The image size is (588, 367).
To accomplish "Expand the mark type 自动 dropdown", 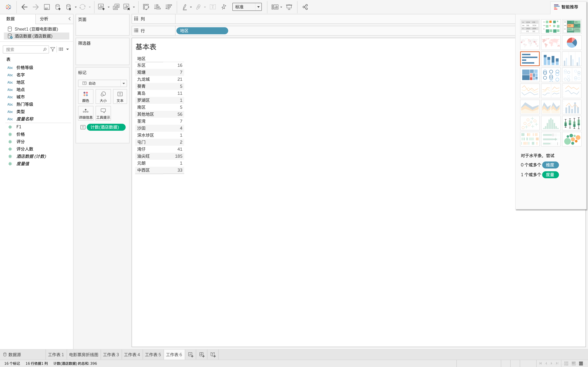I will [124, 83].
